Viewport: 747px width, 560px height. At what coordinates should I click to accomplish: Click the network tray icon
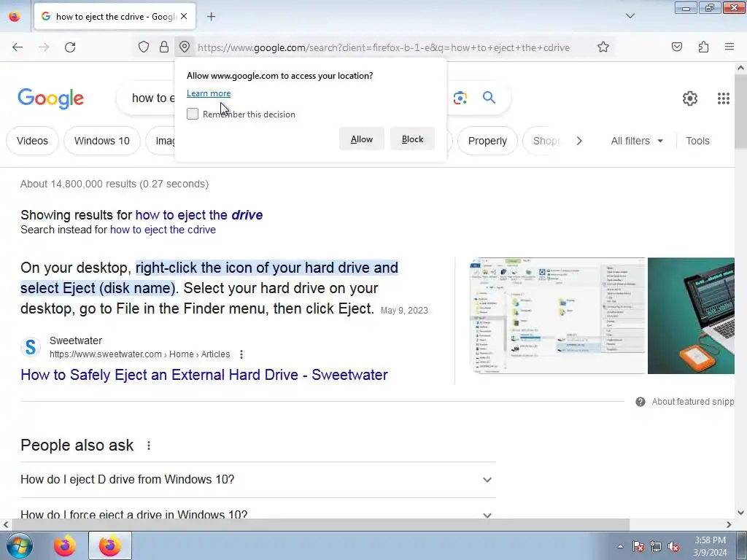[656, 546]
